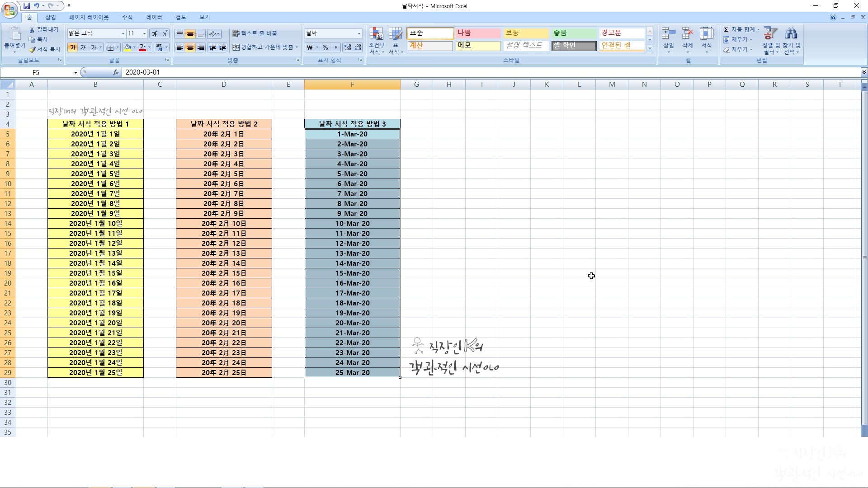Toggle center horizontal alignment
The height and width of the screenshot is (488, 868).
tap(190, 47)
